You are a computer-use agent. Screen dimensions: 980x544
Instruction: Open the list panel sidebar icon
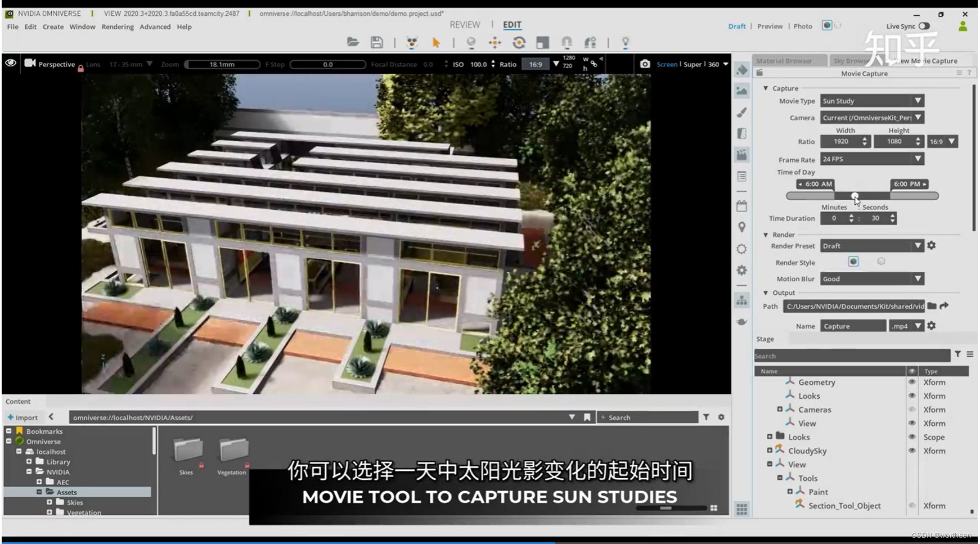tap(742, 177)
